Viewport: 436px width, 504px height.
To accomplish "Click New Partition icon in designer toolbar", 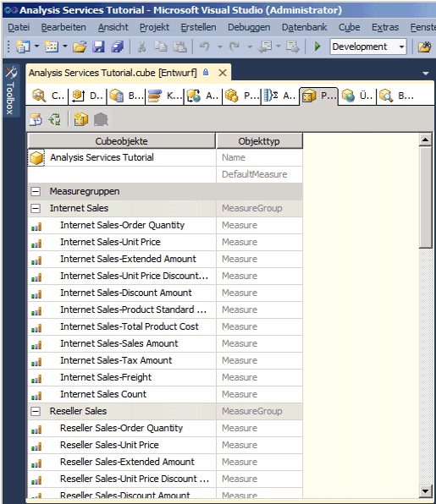I will click(x=36, y=119).
